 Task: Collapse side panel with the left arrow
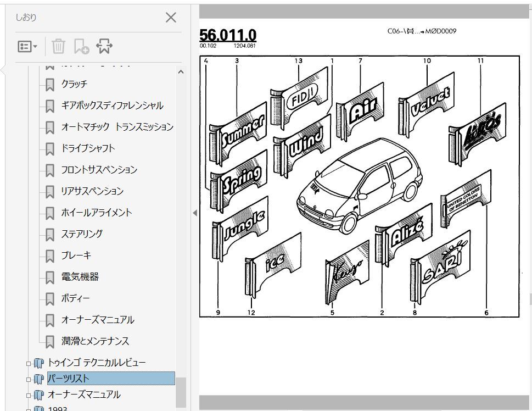[x=195, y=213]
